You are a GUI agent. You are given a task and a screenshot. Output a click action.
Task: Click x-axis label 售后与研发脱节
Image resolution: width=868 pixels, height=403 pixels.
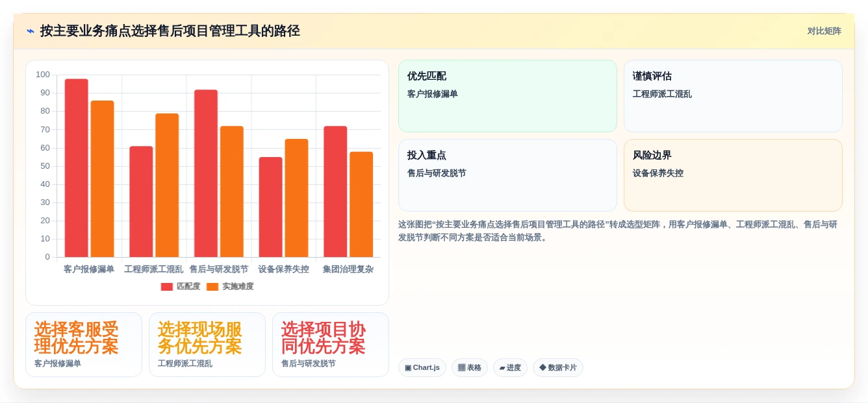point(219,269)
